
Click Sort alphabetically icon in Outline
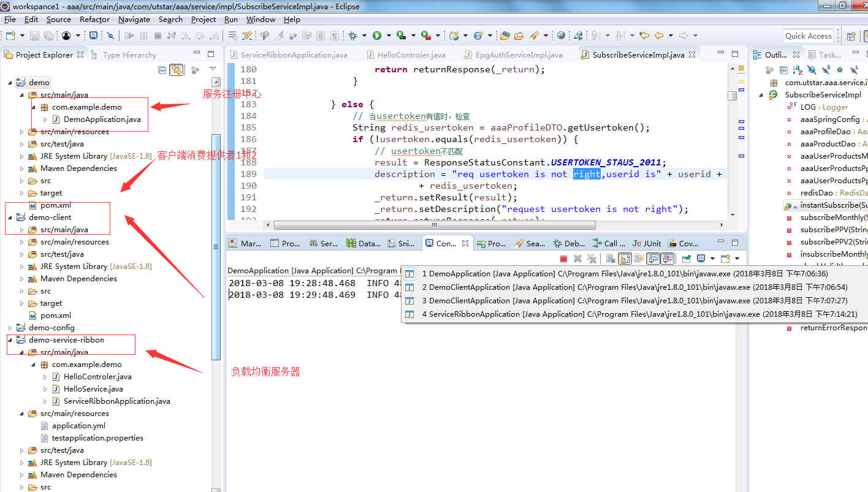[x=798, y=70]
